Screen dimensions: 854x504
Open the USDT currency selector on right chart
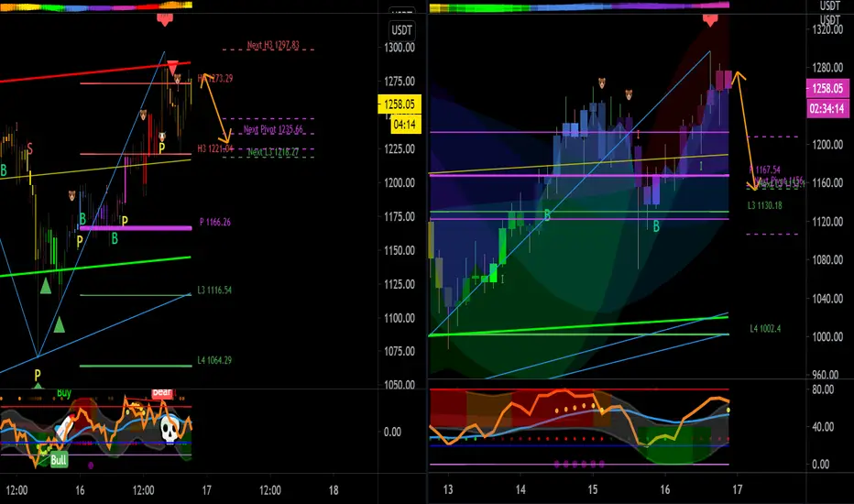(x=829, y=21)
